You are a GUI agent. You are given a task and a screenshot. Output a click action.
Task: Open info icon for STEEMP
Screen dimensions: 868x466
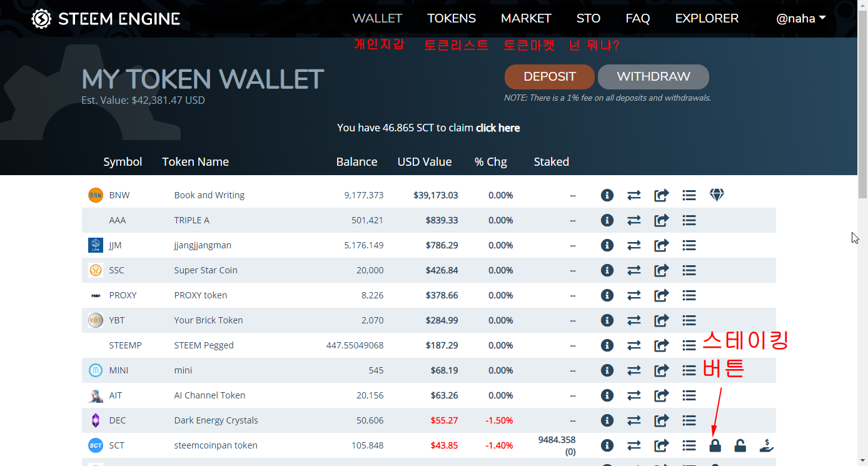point(607,345)
